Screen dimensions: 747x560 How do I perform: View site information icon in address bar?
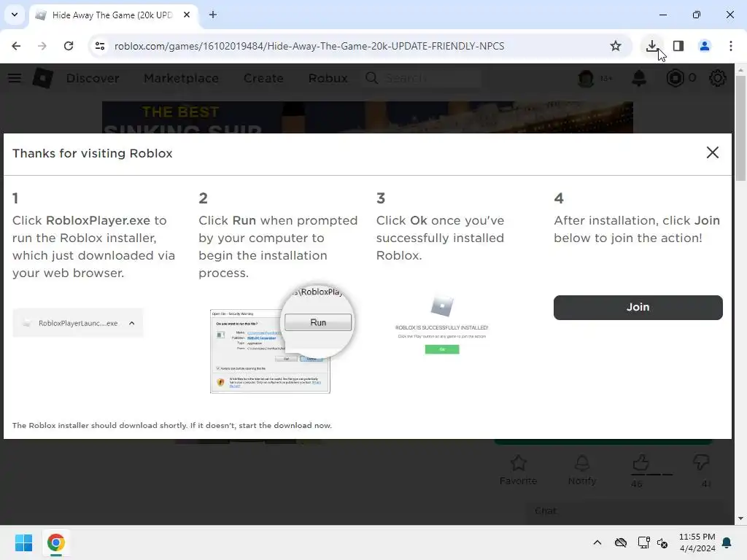(99, 46)
